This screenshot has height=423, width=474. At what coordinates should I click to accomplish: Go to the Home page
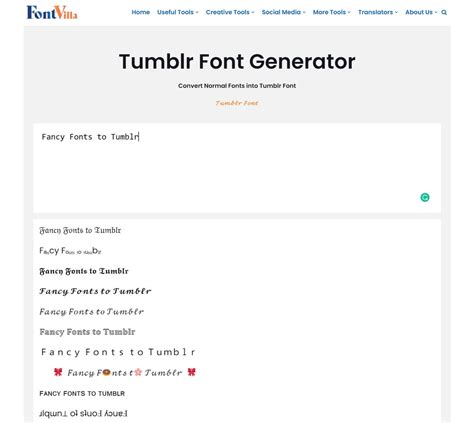(141, 12)
